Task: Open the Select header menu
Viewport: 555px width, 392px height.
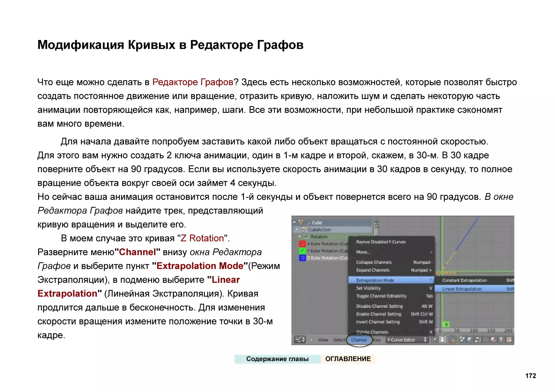Action: coord(339,340)
